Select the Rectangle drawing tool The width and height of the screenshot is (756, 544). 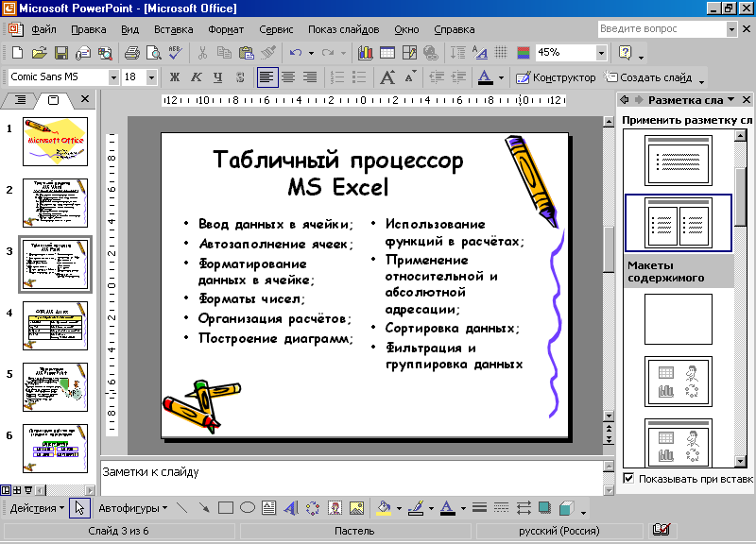pos(226,508)
